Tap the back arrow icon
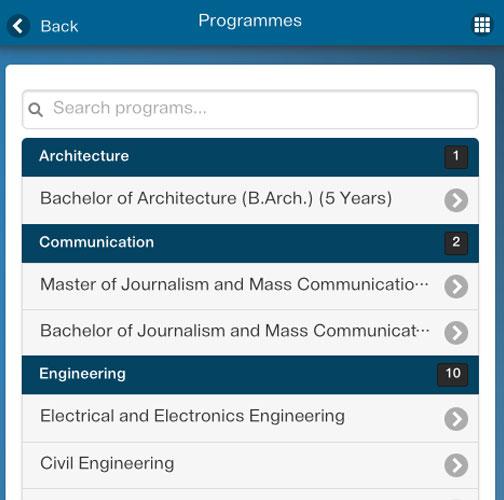Screen dimensions: 504x500 (18, 26)
